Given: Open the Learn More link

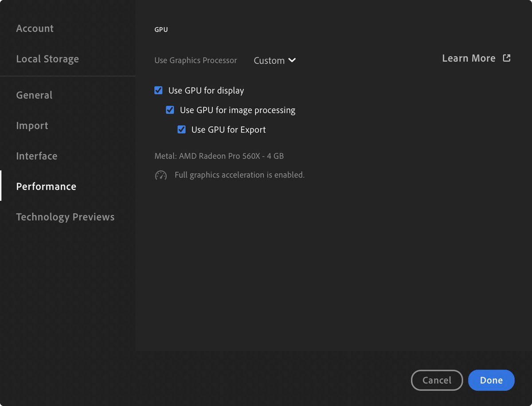Looking at the screenshot, I should click(x=469, y=58).
